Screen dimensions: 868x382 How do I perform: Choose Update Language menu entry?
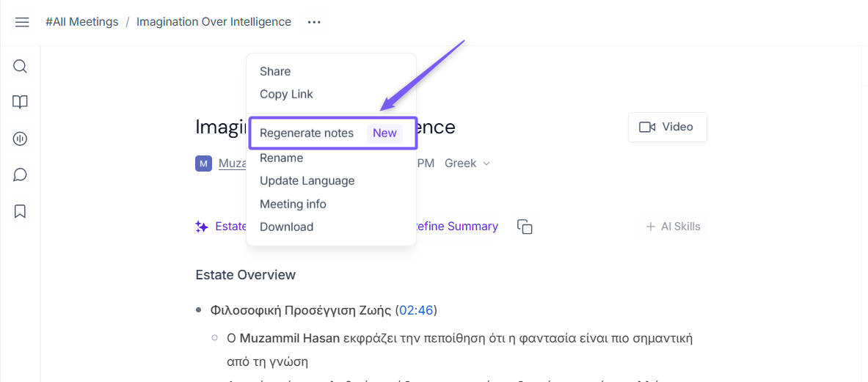[307, 180]
